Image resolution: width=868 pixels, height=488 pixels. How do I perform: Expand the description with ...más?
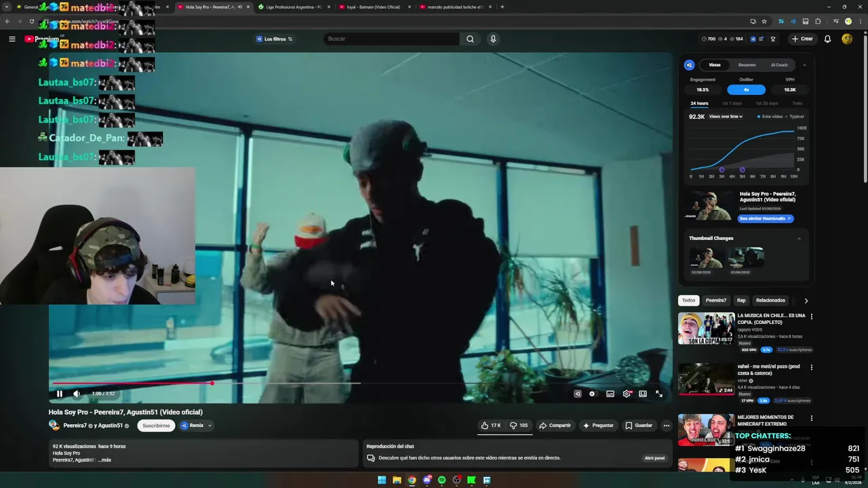click(104, 460)
